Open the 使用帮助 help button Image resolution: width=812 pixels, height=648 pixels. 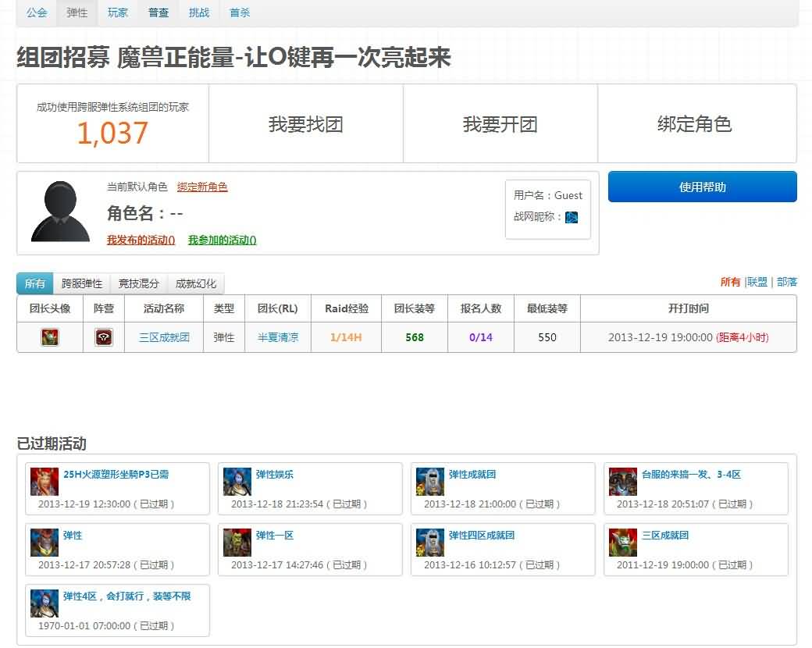click(x=702, y=187)
